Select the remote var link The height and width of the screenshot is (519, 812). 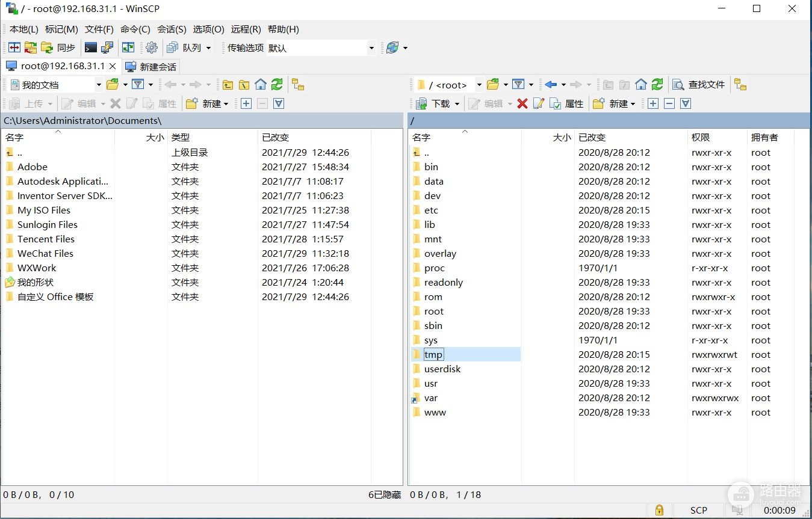(x=430, y=398)
